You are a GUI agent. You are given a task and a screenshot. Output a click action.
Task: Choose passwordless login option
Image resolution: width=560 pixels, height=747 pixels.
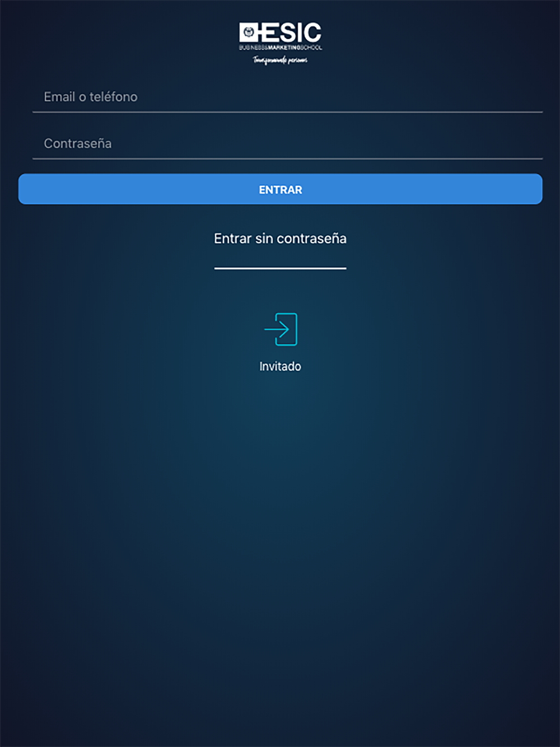pos(281,239)
